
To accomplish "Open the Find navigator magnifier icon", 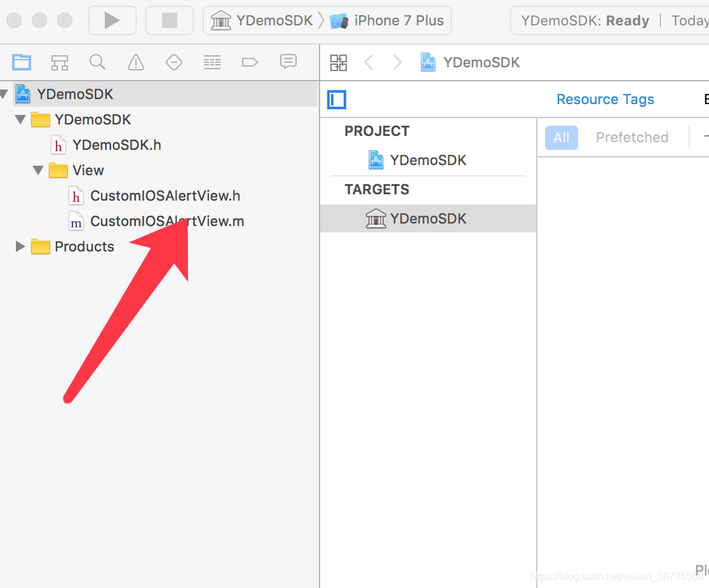I will (x=97, y=62).
